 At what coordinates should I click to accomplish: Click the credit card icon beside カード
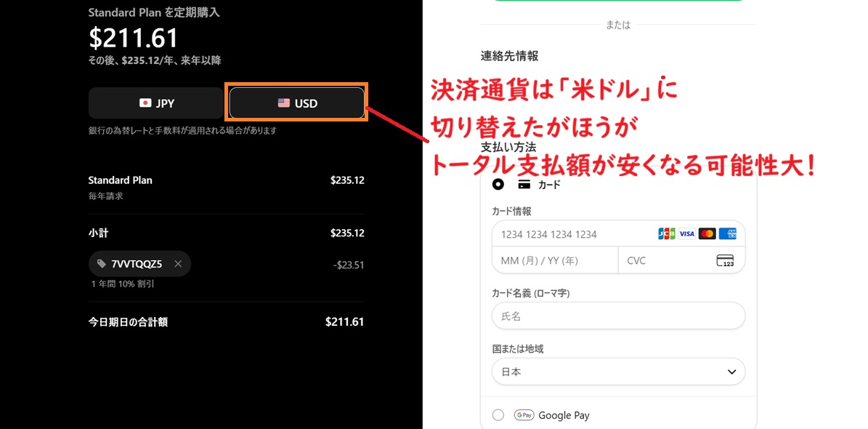(524, 185)
